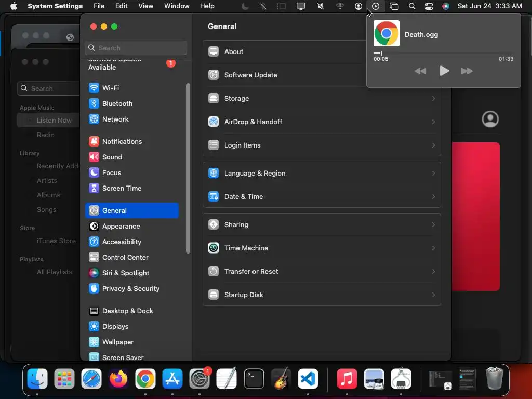The height and width of the screenshot is (399, 532).
Task: Select Focus in the sidebar
Action: point(131,172)
